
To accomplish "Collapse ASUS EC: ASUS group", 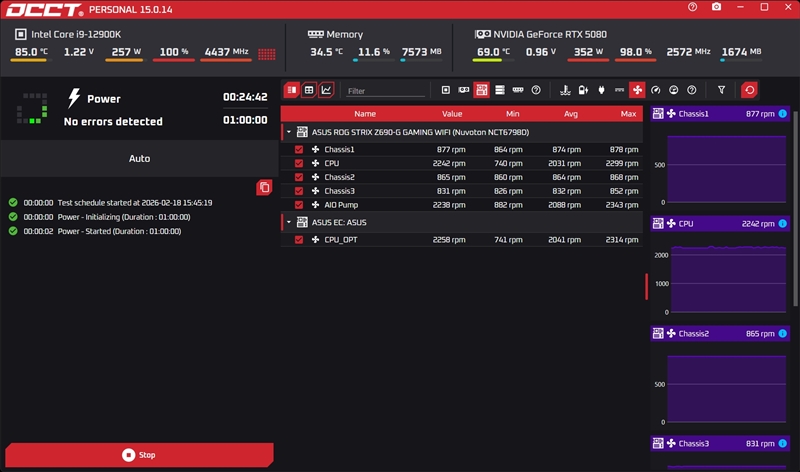I will coord(289,222).
